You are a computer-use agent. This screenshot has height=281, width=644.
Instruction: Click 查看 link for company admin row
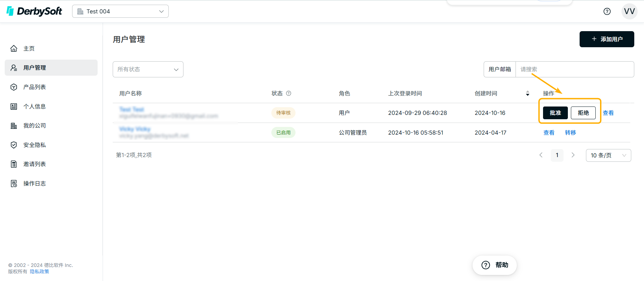549,133
